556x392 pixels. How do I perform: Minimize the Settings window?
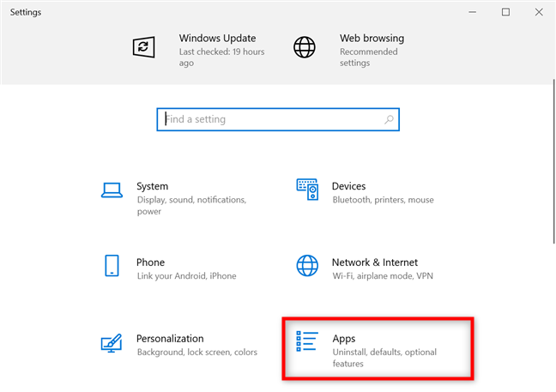point(472,12)
